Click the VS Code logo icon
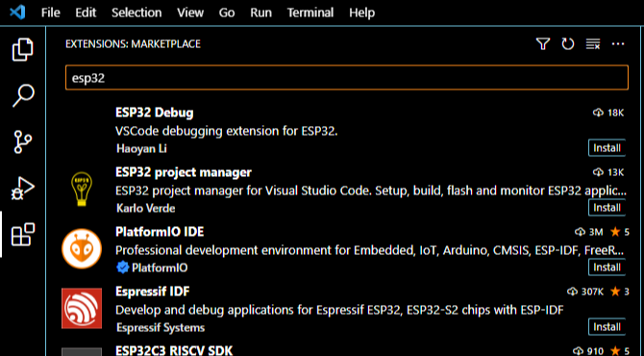Viewport: 644px width, 356px height. tap(17, 13)
